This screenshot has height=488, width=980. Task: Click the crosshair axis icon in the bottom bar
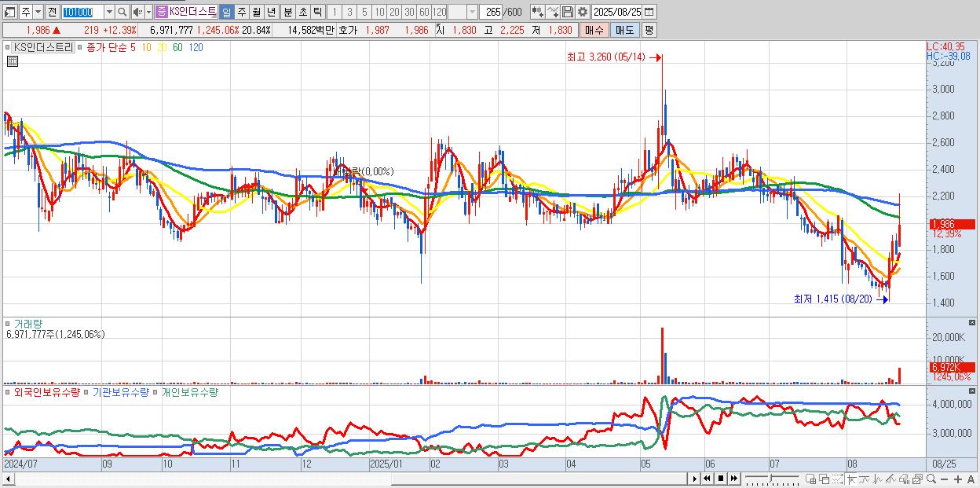pos(851,479)
